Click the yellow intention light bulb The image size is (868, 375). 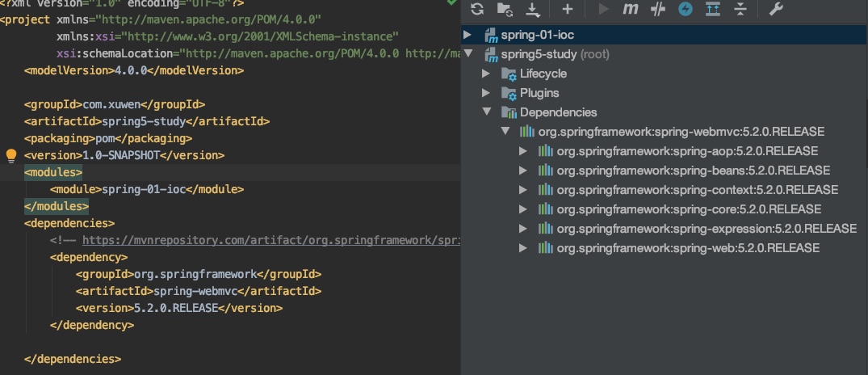point(11,155)
